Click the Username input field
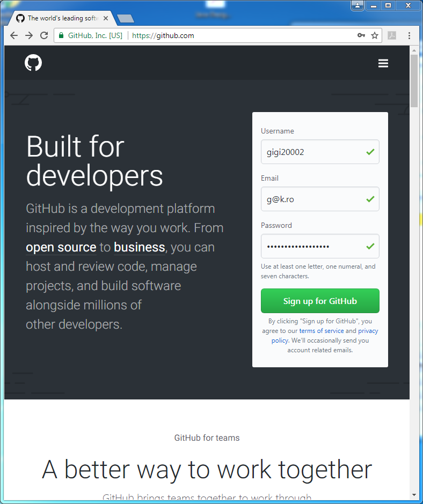 pos(320,152)
